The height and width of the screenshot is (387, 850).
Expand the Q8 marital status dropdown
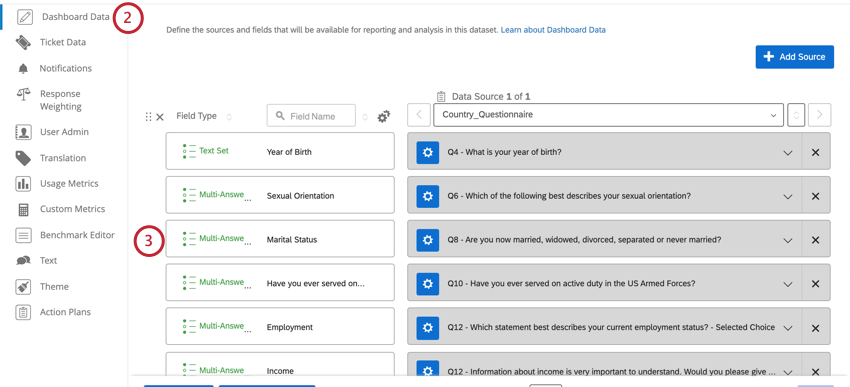(788, 241)
